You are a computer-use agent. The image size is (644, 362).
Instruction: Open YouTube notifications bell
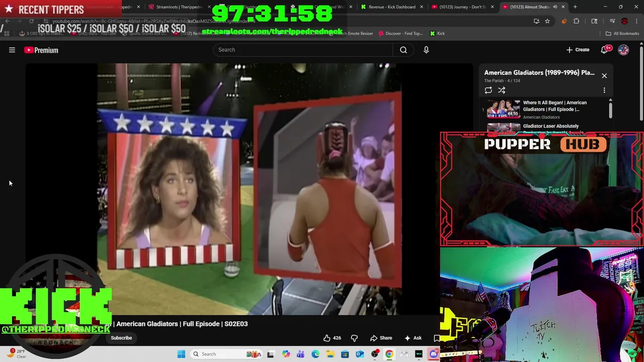click(605, 50)
